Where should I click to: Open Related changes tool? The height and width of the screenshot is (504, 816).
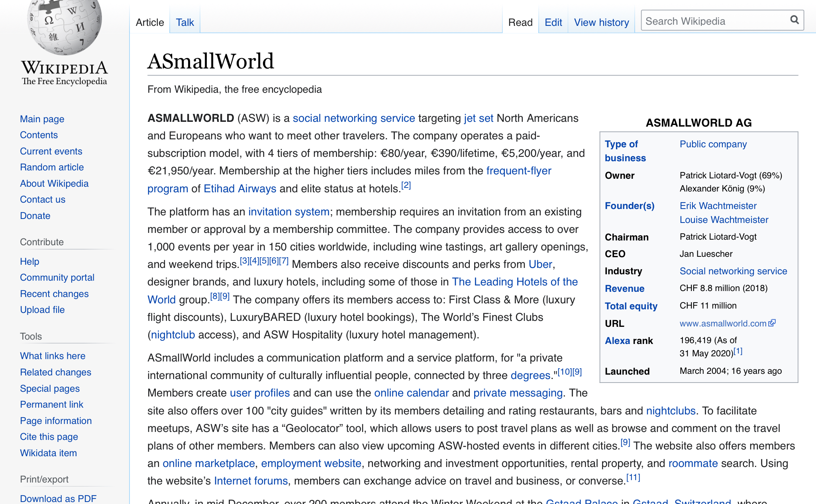click(x=55, y=372)
